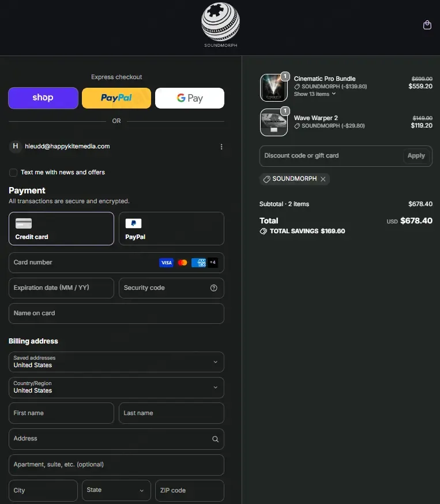Click the discount tag icon in SOUNDMORPH chip

pyautogui.click(x=266, y=179)
